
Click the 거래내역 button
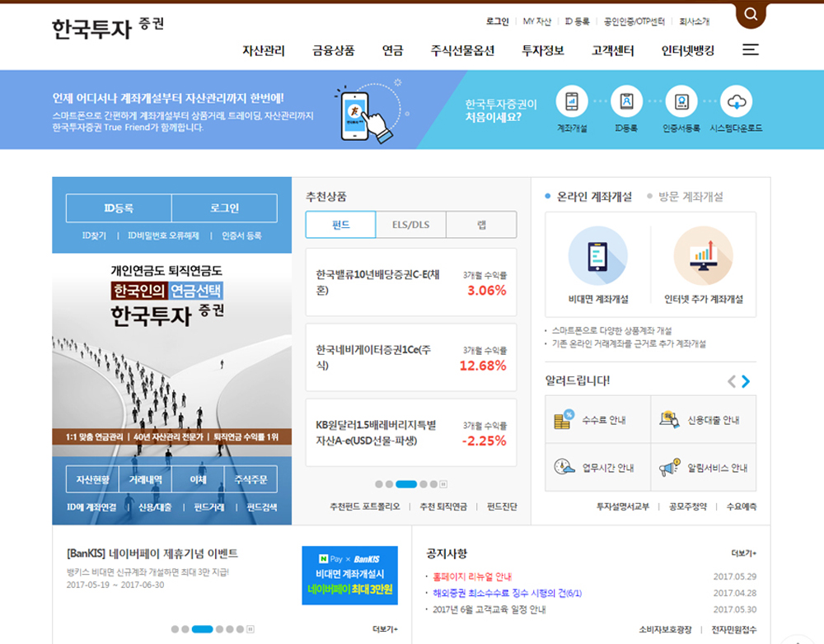click(x=146, y=479)
